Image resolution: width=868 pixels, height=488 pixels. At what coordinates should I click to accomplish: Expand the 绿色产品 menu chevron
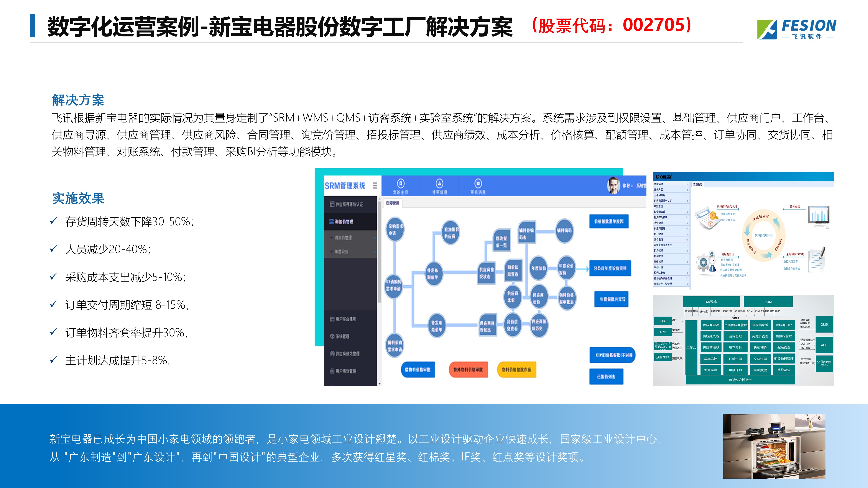pyautogui.click(x=687, y=190)
